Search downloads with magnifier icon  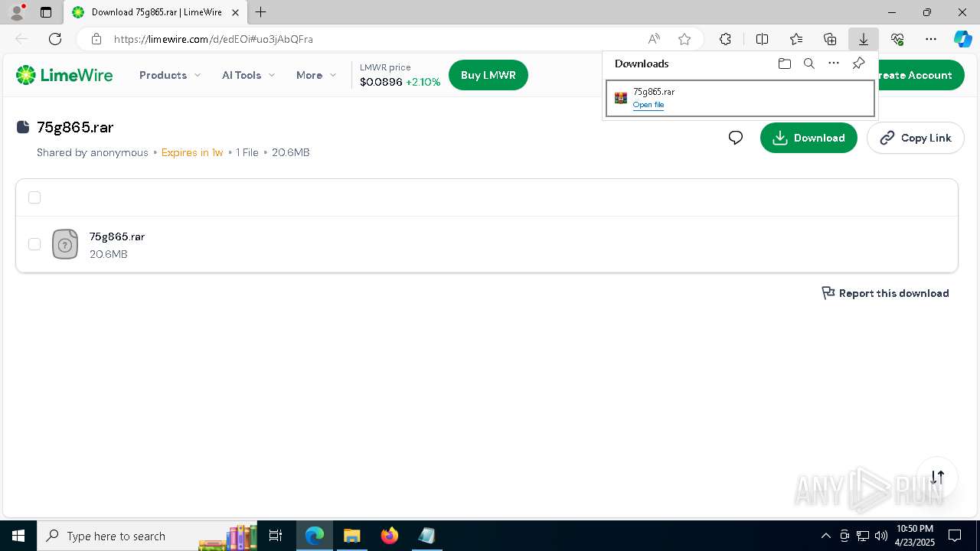[x=808, y=64]
